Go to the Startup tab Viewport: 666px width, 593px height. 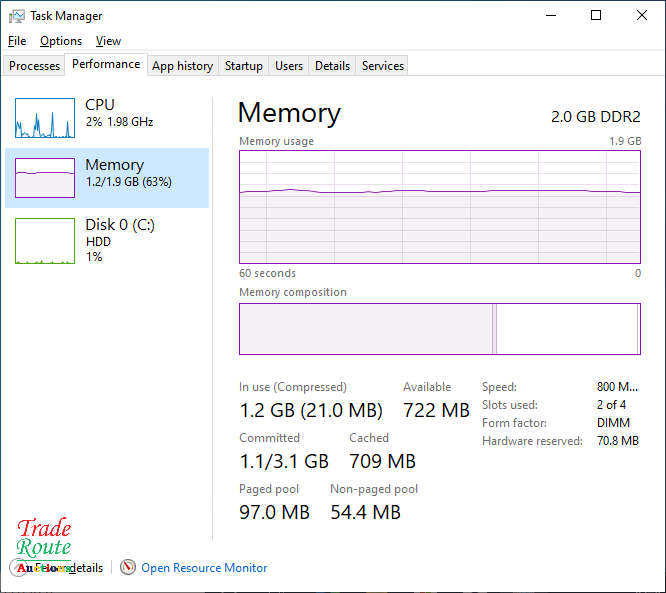pos(244,66)
